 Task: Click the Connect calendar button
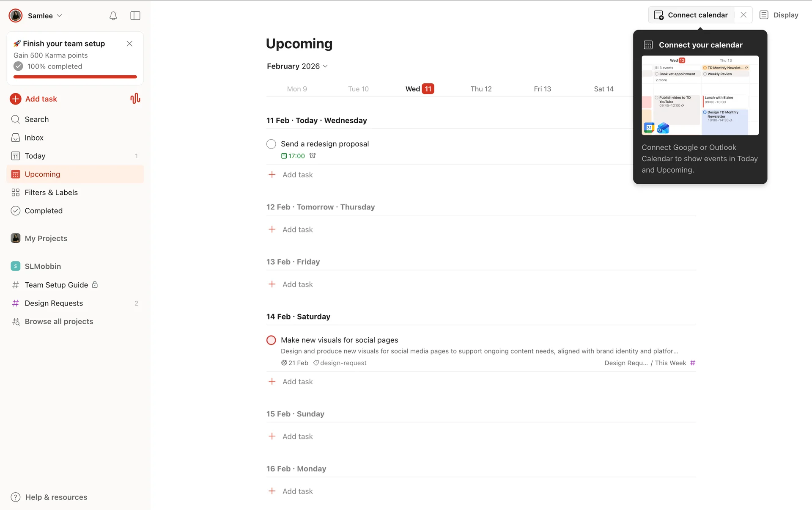point(692,15)
